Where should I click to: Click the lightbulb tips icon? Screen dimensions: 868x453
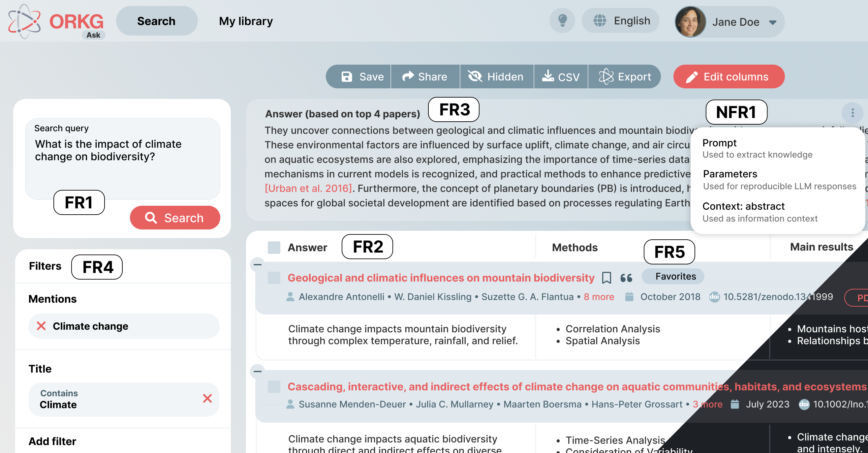[562, 21]
